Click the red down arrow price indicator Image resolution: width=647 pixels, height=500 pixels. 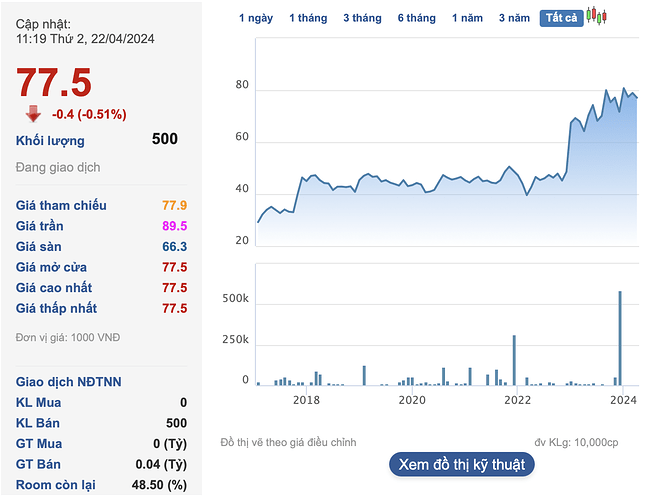tap(33, 114)
